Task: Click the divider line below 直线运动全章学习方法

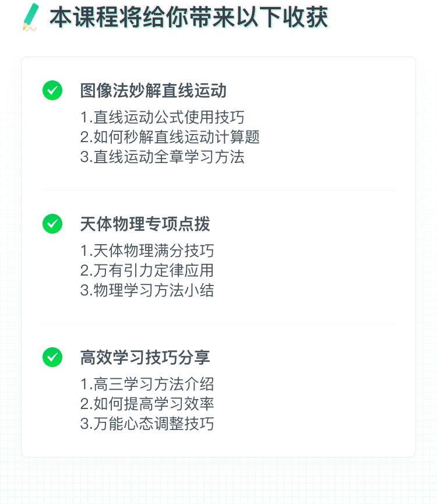Action: [218, 191]
